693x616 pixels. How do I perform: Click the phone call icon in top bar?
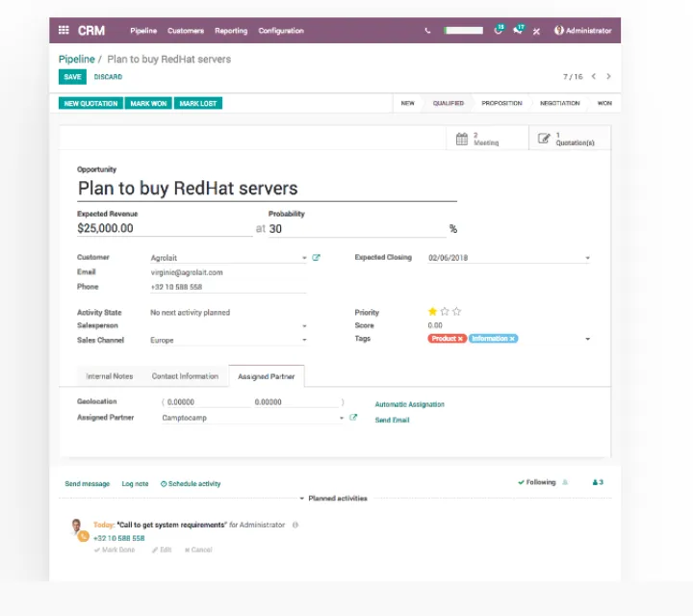(427, 31)
